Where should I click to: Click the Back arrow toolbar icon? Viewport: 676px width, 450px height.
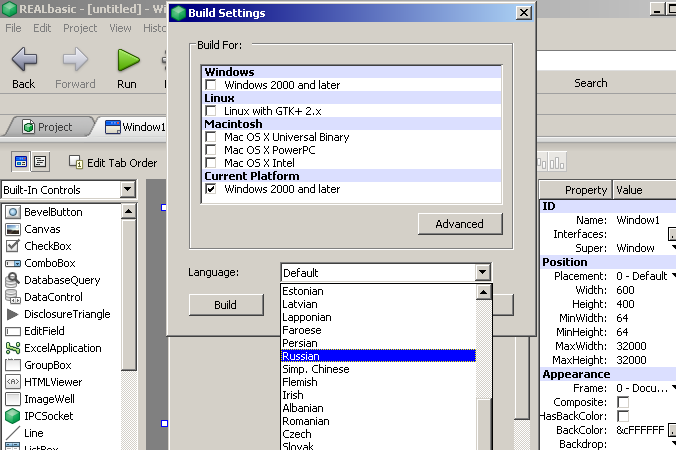pyautogui.click(x=24, y=59)
